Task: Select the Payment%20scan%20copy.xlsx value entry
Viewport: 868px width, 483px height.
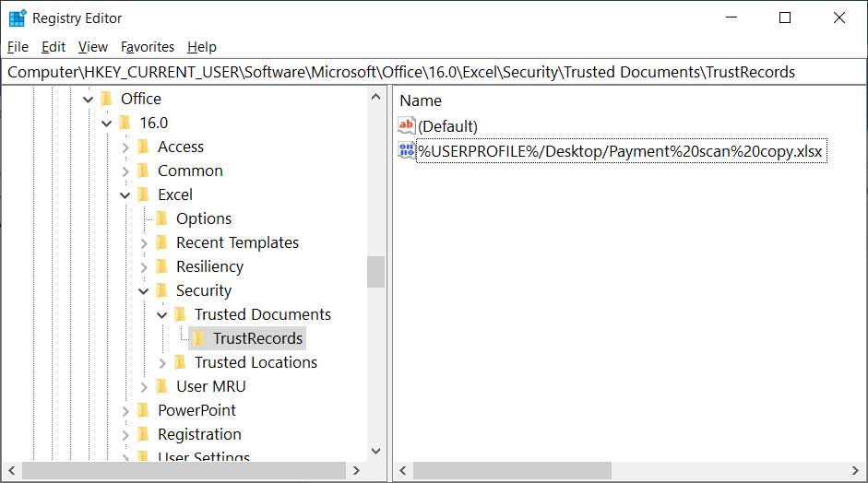Action: [621, 151]
